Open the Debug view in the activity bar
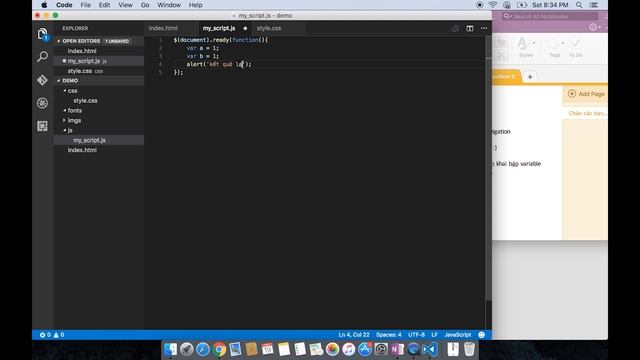The height and width of the screenshot is (360, 640). pos(42,103)
